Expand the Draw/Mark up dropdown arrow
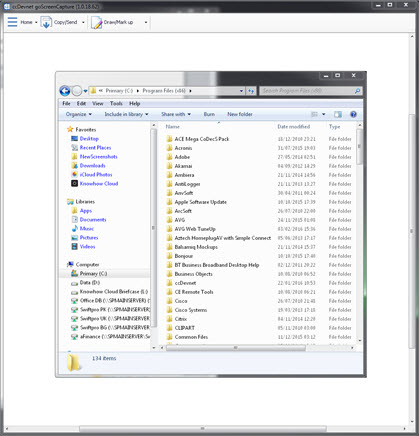 (x=146, y=22)
